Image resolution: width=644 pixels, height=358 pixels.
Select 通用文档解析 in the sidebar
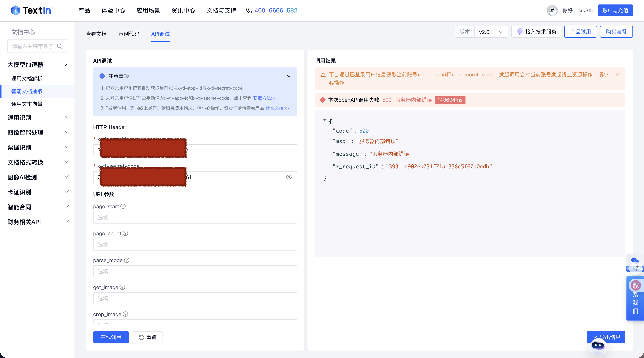click(27, 79)
